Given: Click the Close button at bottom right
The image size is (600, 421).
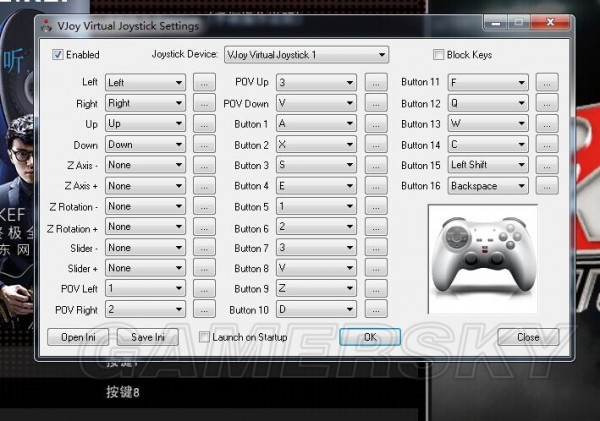Looking at the screenshot, I should tap(528, 337).
